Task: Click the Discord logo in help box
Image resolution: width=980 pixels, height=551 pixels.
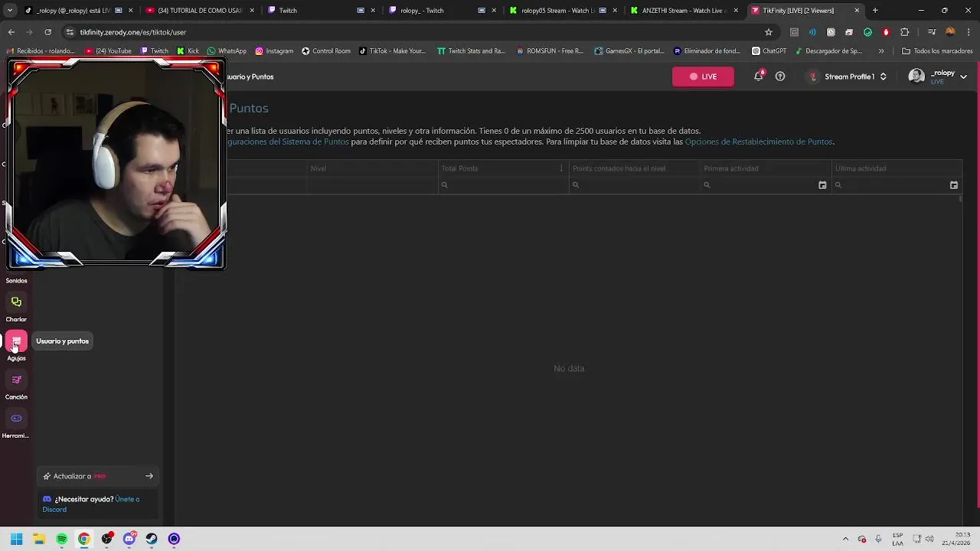Action: 47,499
